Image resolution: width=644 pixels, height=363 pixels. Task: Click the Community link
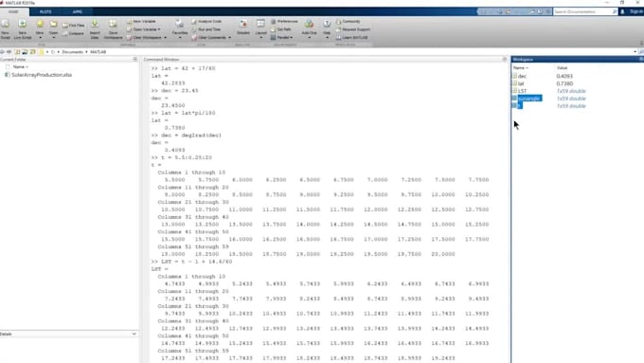(348, 22)
